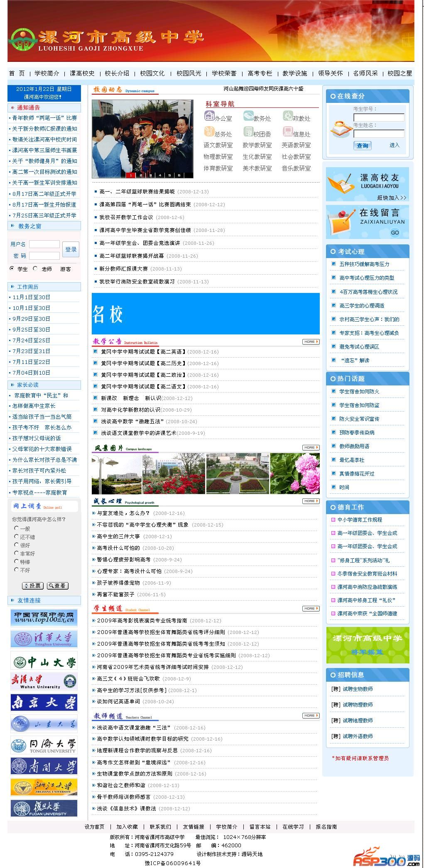Select the 学生 login radio button
This screenshot has height=868, width=424.
point(12,268)
